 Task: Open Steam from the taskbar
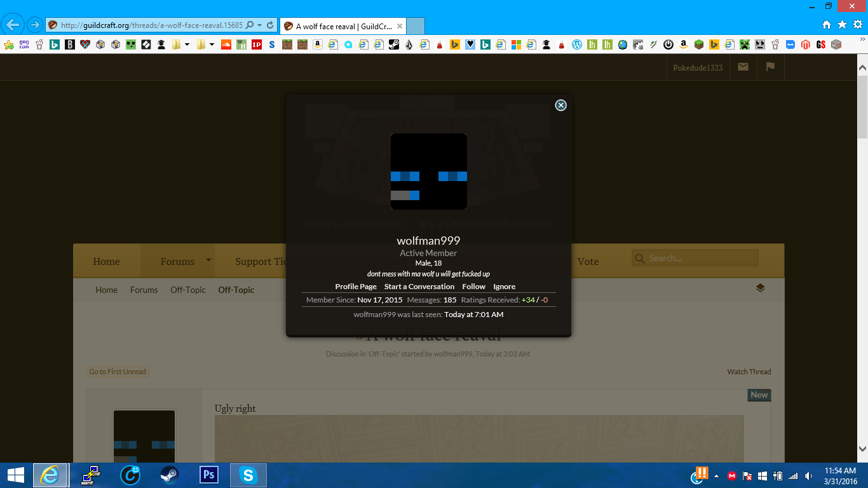[169, 475]
